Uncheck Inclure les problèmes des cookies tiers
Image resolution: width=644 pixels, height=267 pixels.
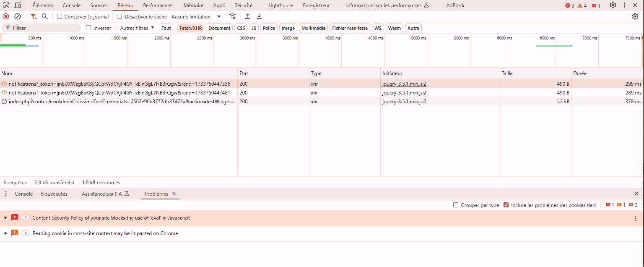coord(506,205)
